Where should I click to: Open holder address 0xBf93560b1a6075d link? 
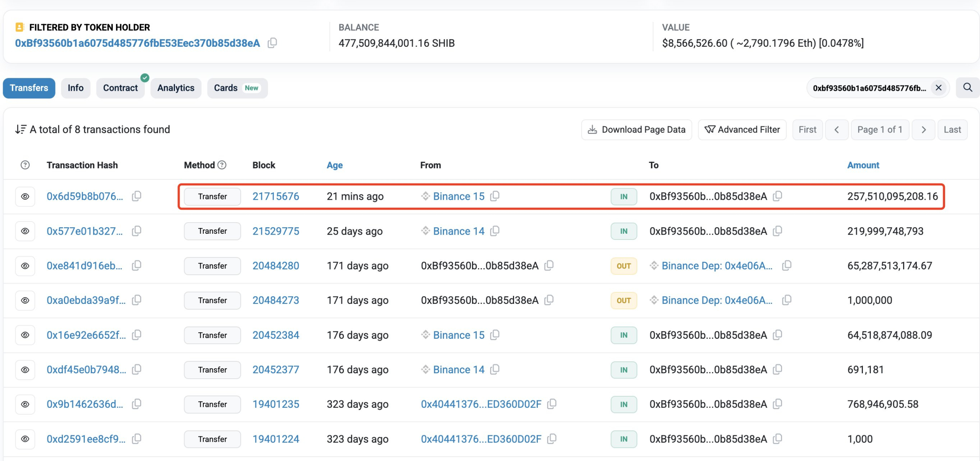point(137,43)
